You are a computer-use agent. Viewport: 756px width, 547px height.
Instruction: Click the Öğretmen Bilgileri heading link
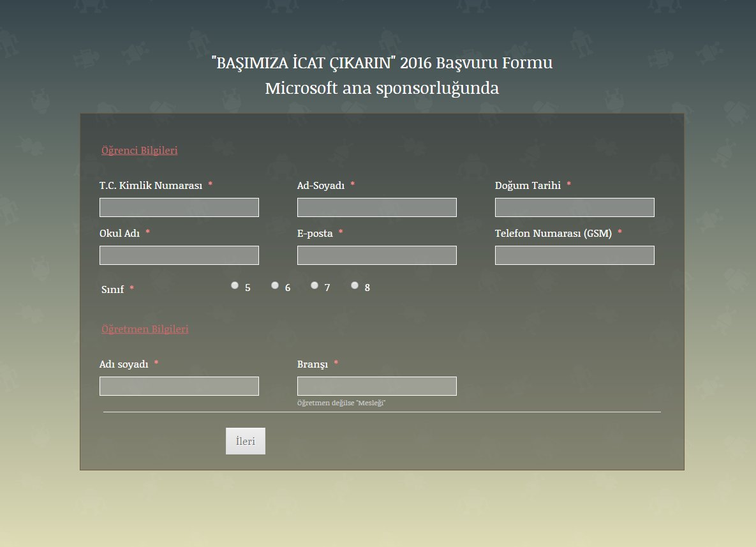pyautogui.click(x=145, y=329)
